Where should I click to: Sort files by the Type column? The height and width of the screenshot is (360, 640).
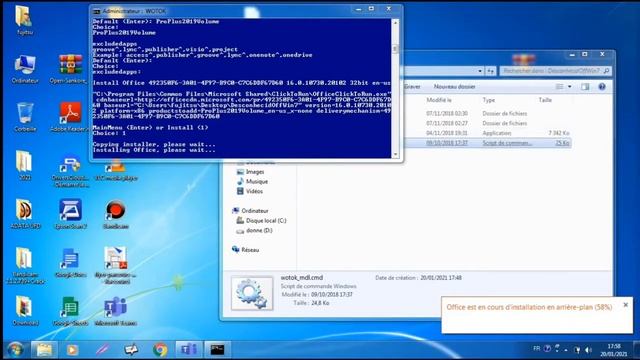click(489, 100)
